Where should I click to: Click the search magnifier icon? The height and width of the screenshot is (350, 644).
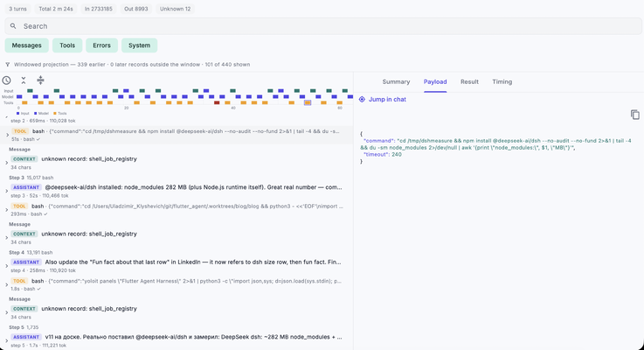pos(13,26)
